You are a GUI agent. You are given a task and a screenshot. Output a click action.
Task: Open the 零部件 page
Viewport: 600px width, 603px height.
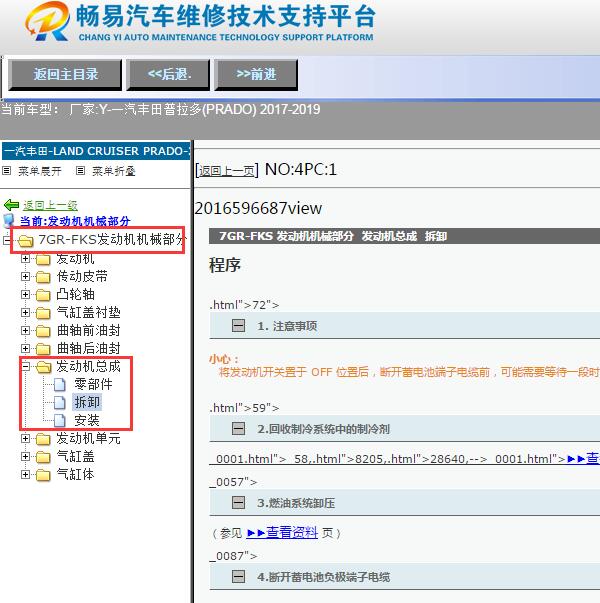pyautogui.click(x=93, y=384)
